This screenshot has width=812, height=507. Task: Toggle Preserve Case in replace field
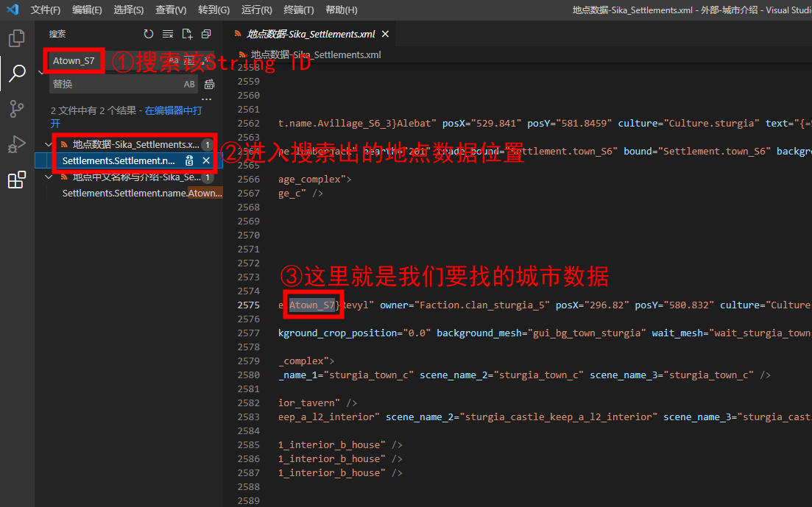pyautogui.click(x=189, y=84)
